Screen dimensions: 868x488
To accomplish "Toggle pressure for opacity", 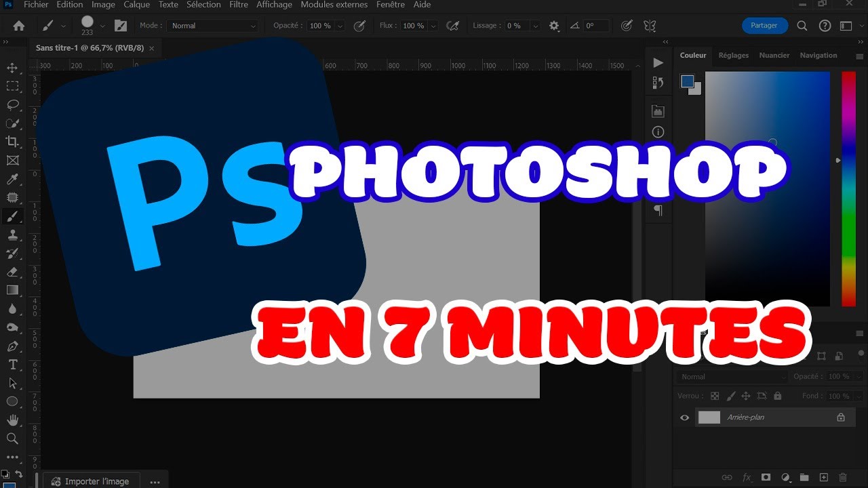I will (360, 26).
